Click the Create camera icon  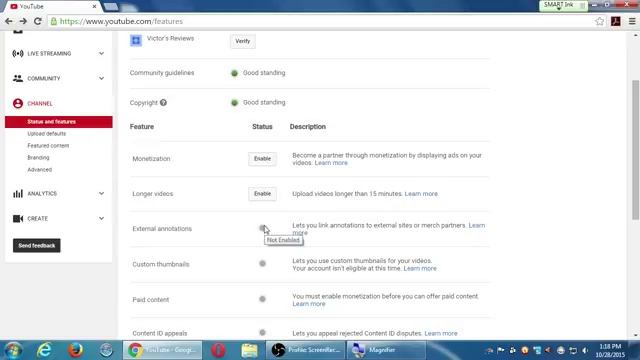[18, 218]
